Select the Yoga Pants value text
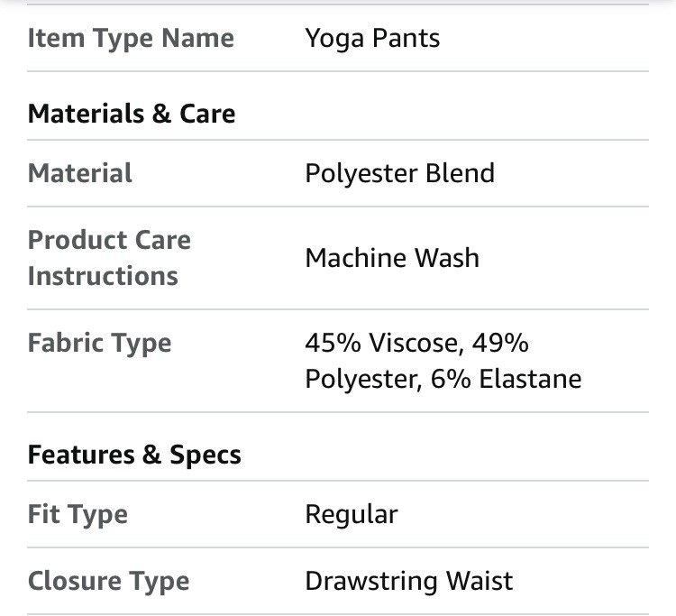 click(372, 39)
